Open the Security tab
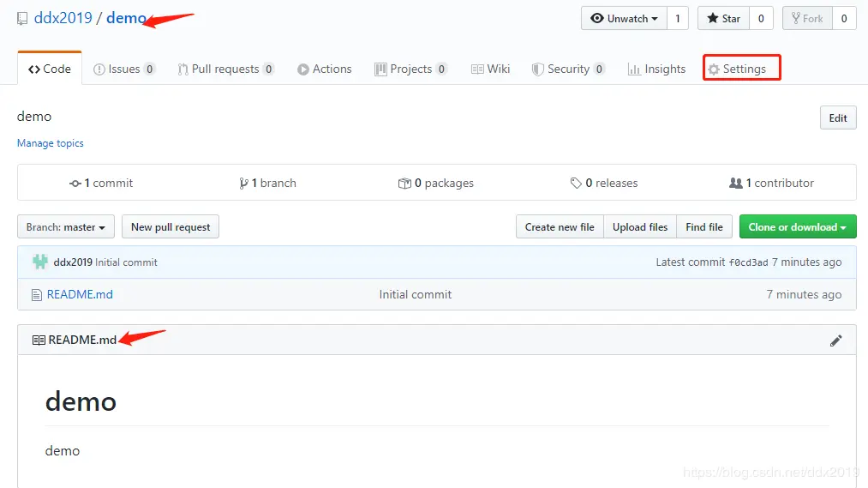 568,69
